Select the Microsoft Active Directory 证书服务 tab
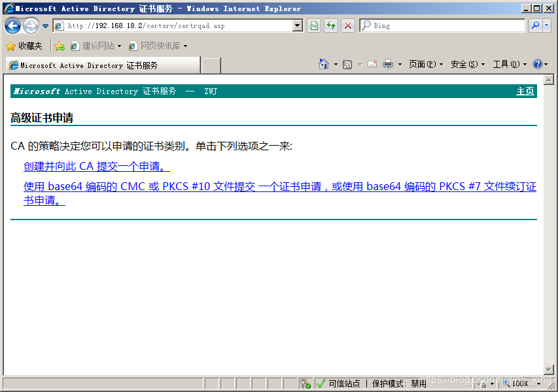This screenshot has width=558, height=392. coord(103,65)
